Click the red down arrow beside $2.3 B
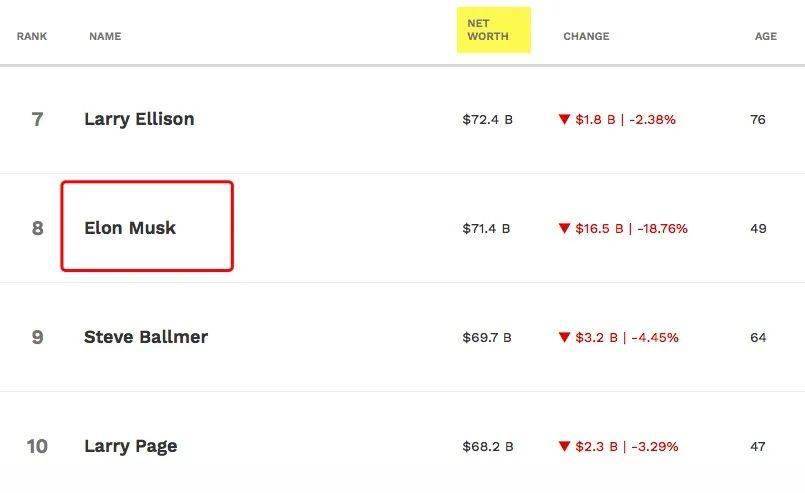The image size is (805, 493). 564,447
